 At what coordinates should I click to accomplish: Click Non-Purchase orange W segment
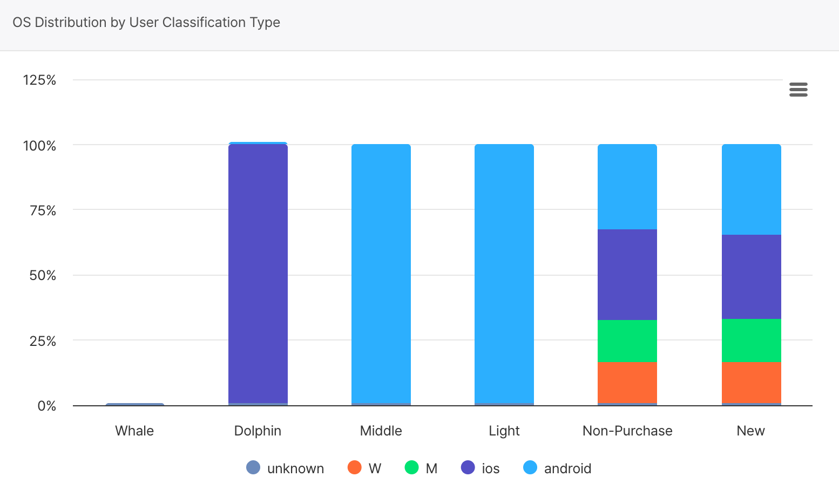pyautogui.click(x=627, y=383)
